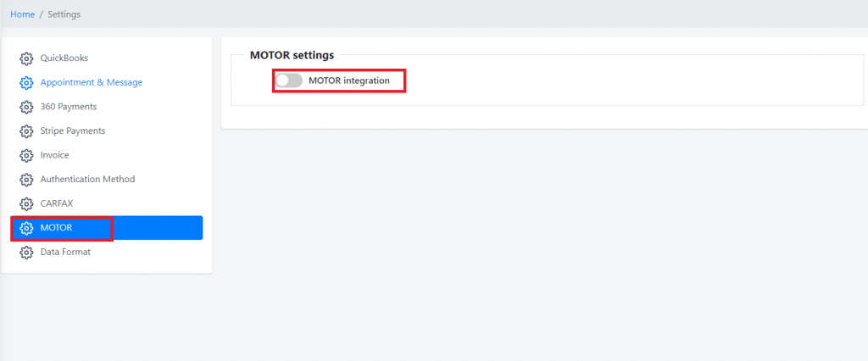Select Appointment & Message settings
868x361 pixels.
coord(92,82)
